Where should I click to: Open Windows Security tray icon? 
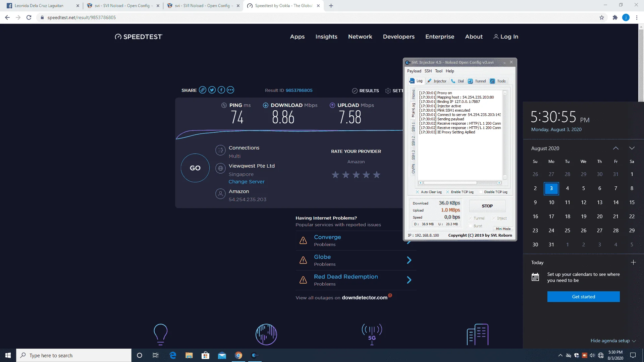tap(576, 355)
